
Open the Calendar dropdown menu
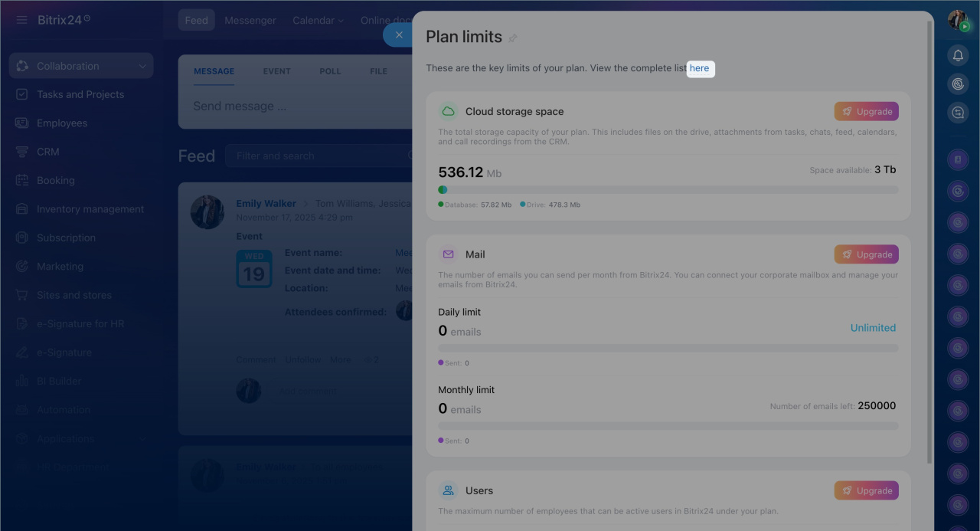click(318, 21)
